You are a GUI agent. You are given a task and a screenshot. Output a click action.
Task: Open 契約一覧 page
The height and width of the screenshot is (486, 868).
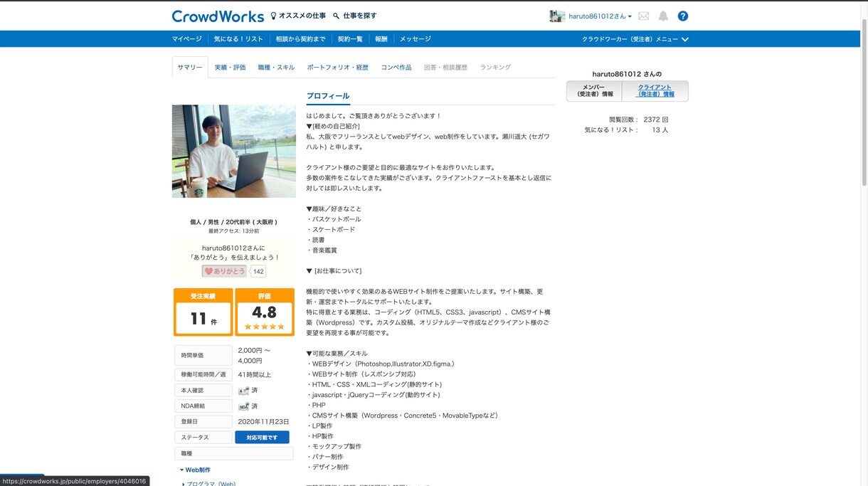[x=350, y=39]
